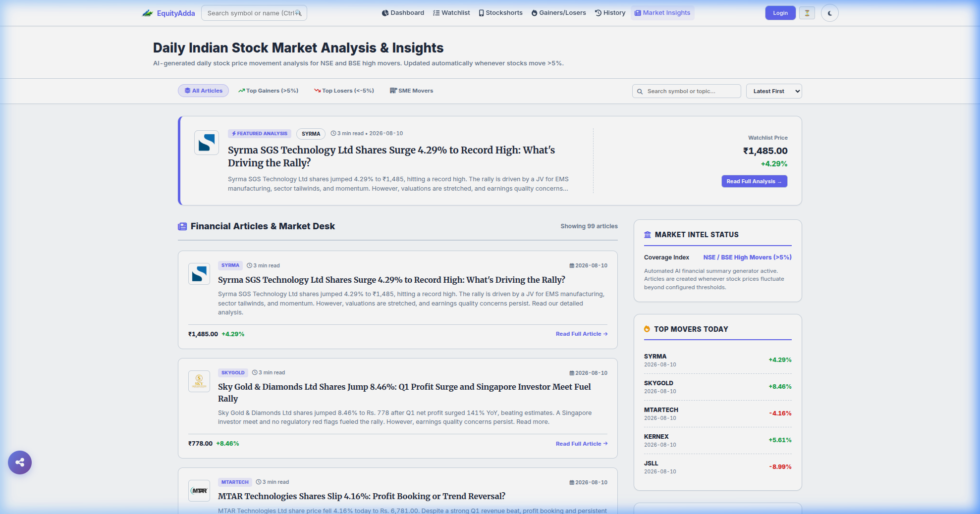
Task: Click the featured Syrma company logo
Action: [x=207, y=143]
